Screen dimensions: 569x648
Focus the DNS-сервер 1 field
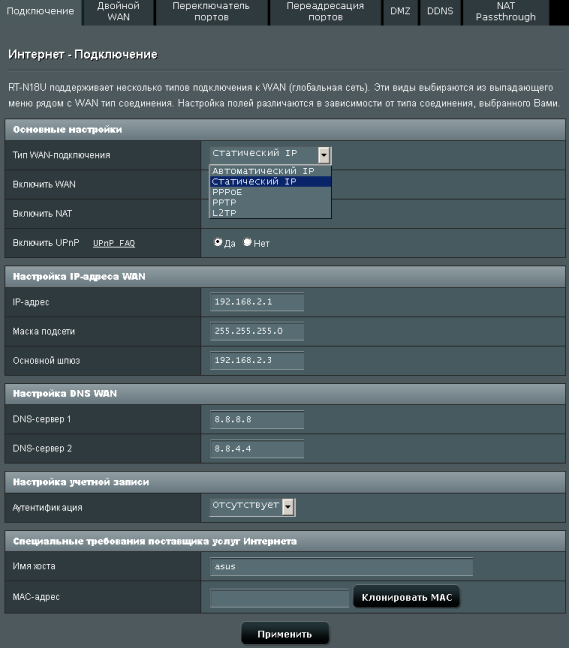click(x=257, y=419)
